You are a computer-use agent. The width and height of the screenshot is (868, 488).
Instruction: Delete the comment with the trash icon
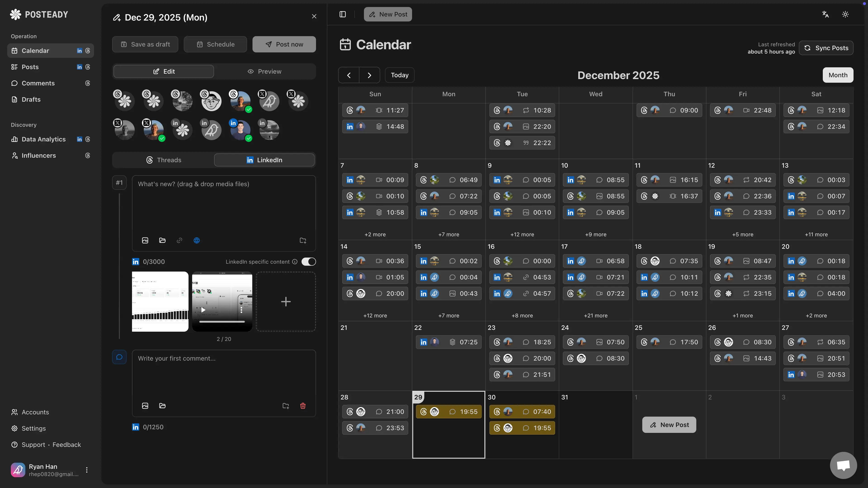click(x=303, y=406)
